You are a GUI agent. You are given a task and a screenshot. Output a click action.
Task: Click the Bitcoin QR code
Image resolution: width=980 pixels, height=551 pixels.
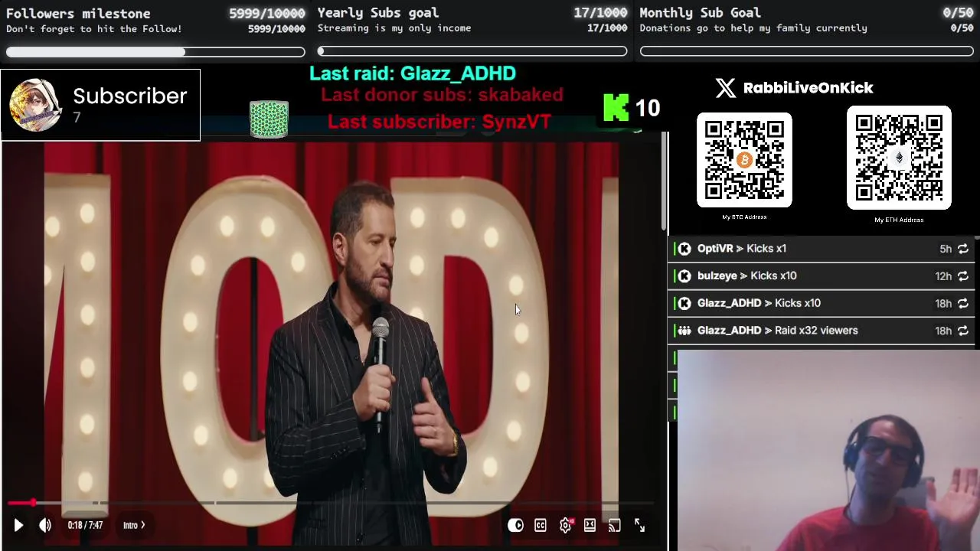[744, 160]
